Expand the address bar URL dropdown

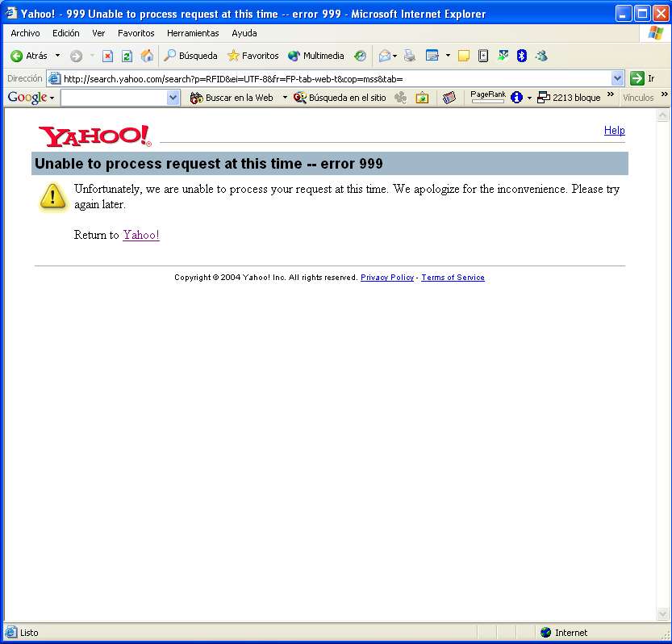618,78
